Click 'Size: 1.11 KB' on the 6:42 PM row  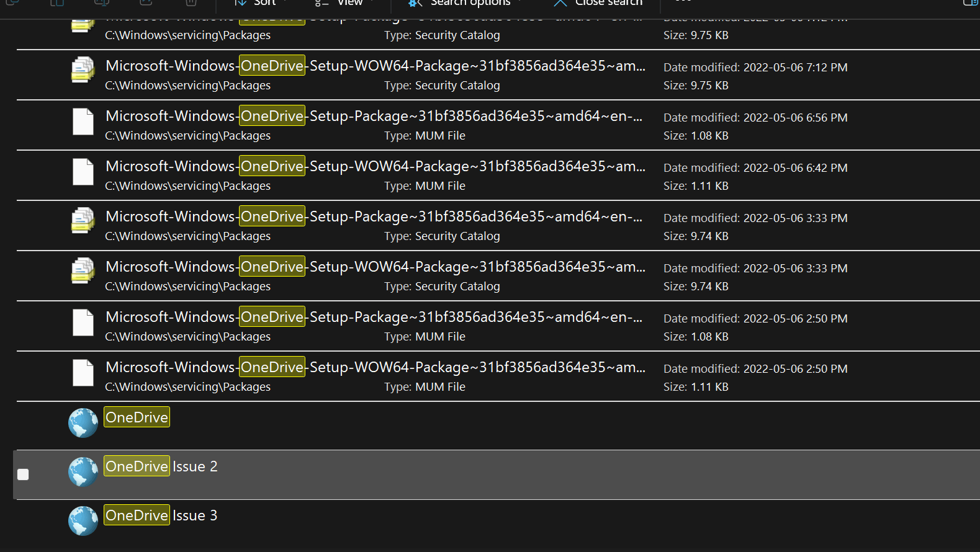coord(696,186)
